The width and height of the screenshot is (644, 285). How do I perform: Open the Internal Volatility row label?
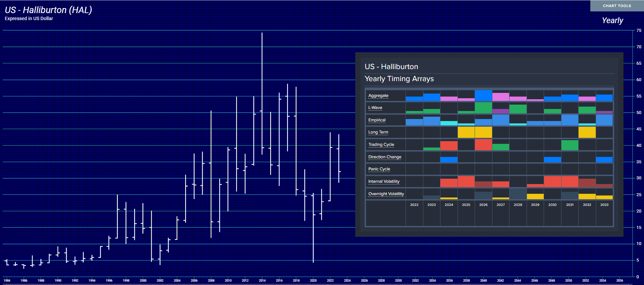tap(384, 181)
